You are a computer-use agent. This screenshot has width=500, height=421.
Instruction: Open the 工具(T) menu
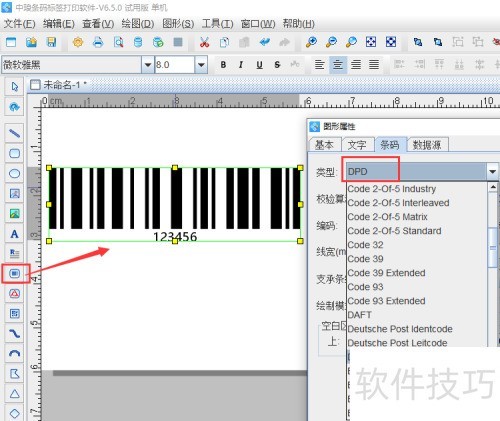click(x=217, y=24)
